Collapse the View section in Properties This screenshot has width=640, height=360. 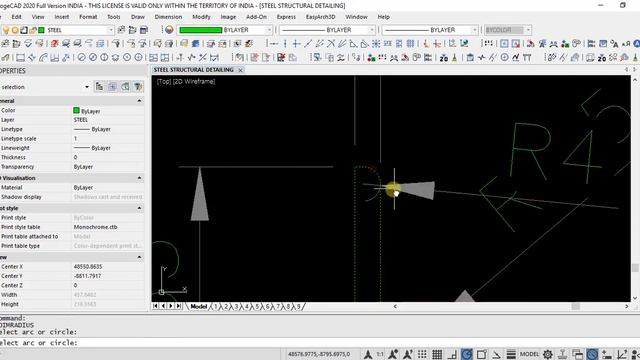click(x=139, y=257)
